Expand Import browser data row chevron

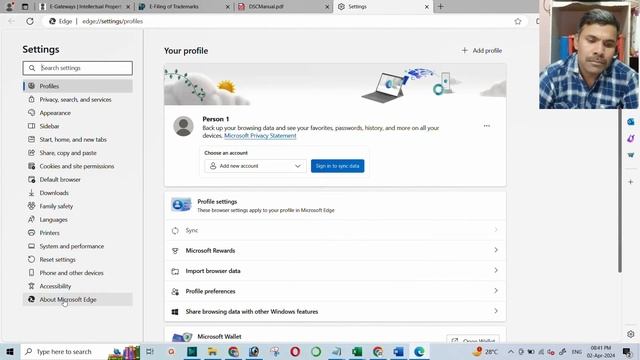pos(496,270)
